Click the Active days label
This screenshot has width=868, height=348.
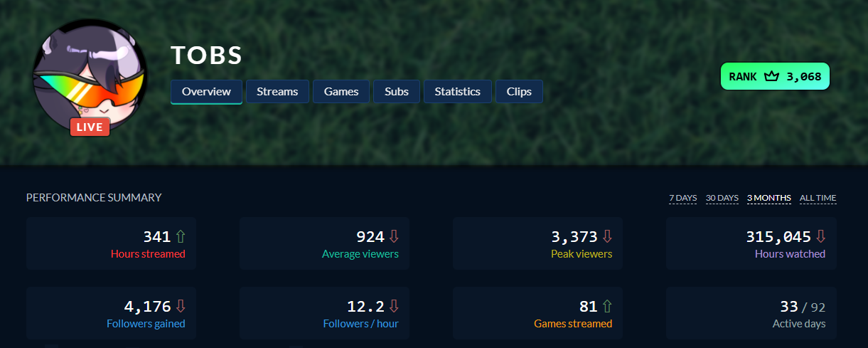click(x=799, y=324)
